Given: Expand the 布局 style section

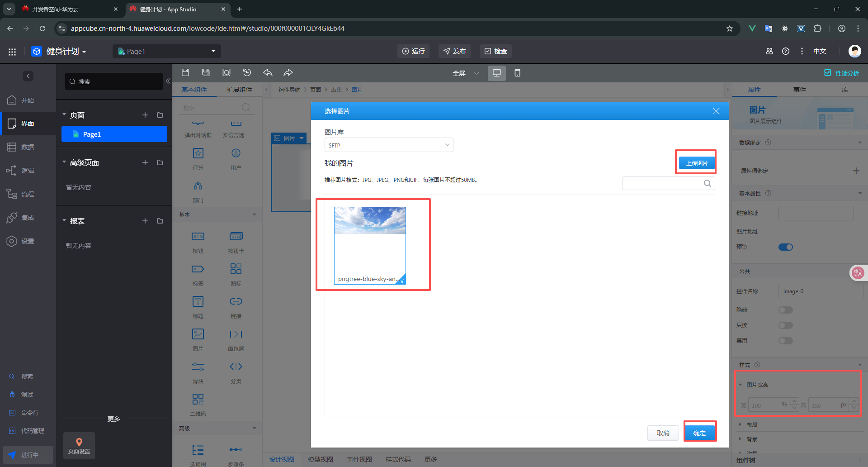Looking at the screenshot, I should point(751,424).
